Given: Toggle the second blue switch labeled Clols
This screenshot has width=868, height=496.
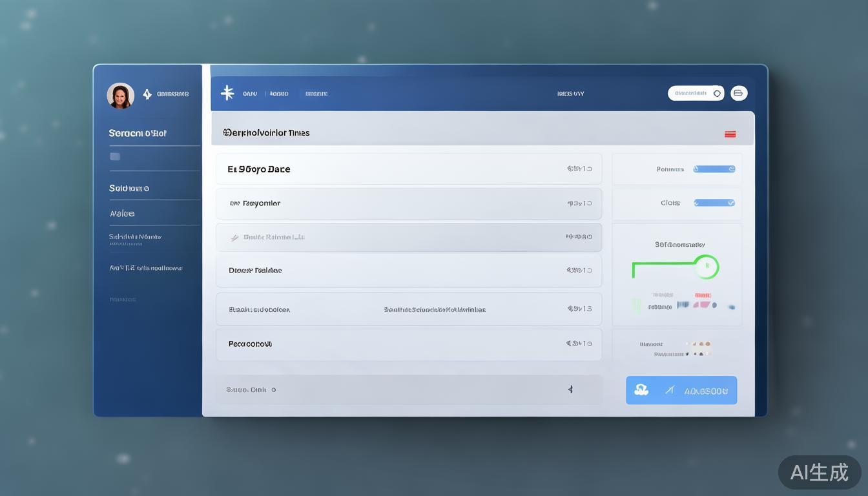Looking at the screenshot, I should click(x=714, y=203).
